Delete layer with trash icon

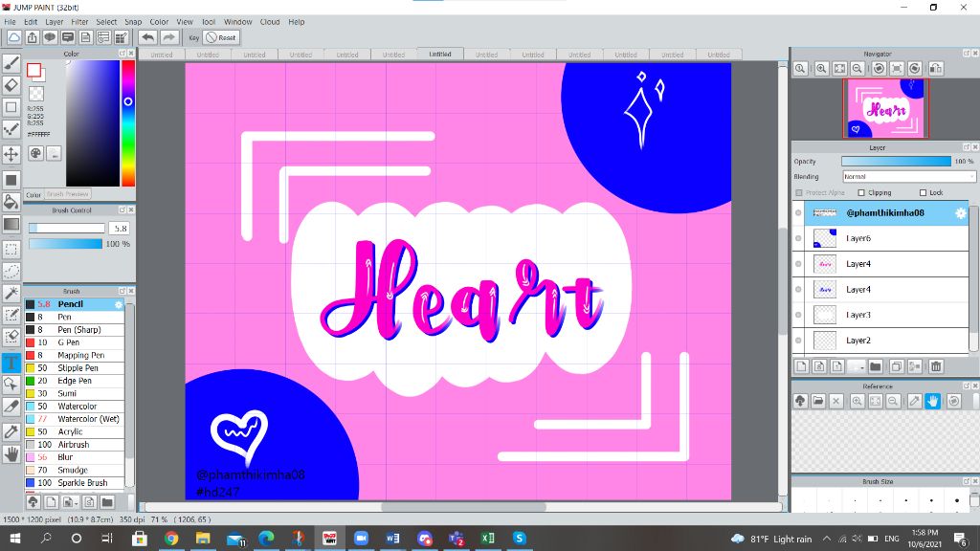(x=936, y=366)
